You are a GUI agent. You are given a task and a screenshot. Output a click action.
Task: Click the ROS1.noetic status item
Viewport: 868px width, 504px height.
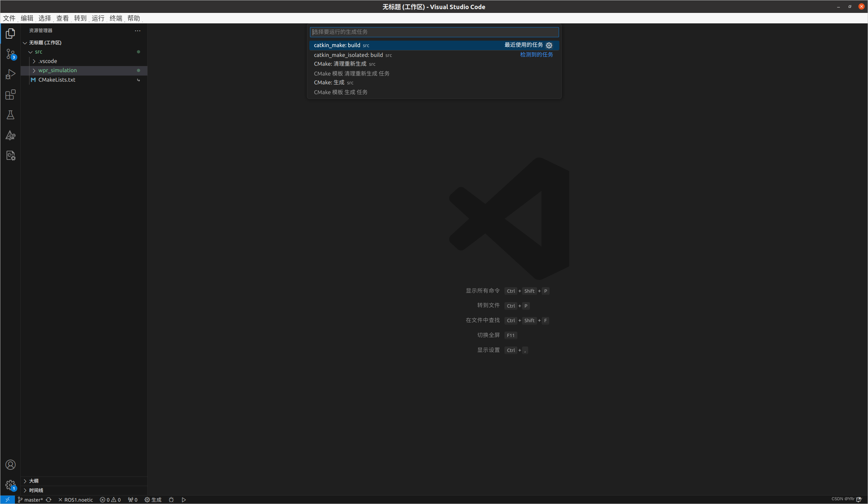pyautogui.click(x=76, y=500)
